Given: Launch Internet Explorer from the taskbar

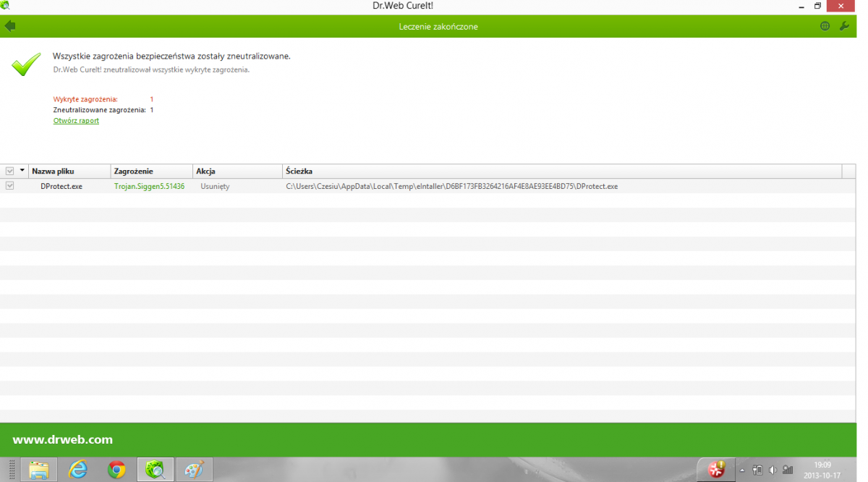Looking at the screenshot, I should [77, 470].
